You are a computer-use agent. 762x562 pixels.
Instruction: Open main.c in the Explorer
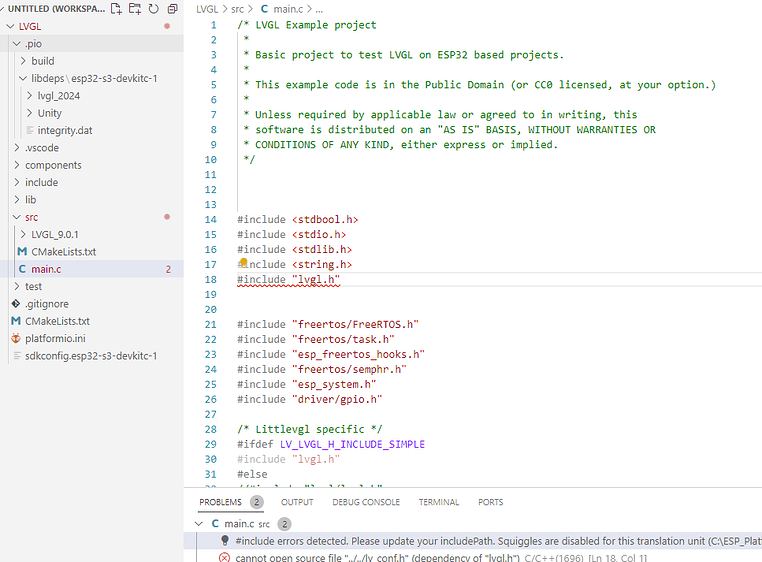92,269
